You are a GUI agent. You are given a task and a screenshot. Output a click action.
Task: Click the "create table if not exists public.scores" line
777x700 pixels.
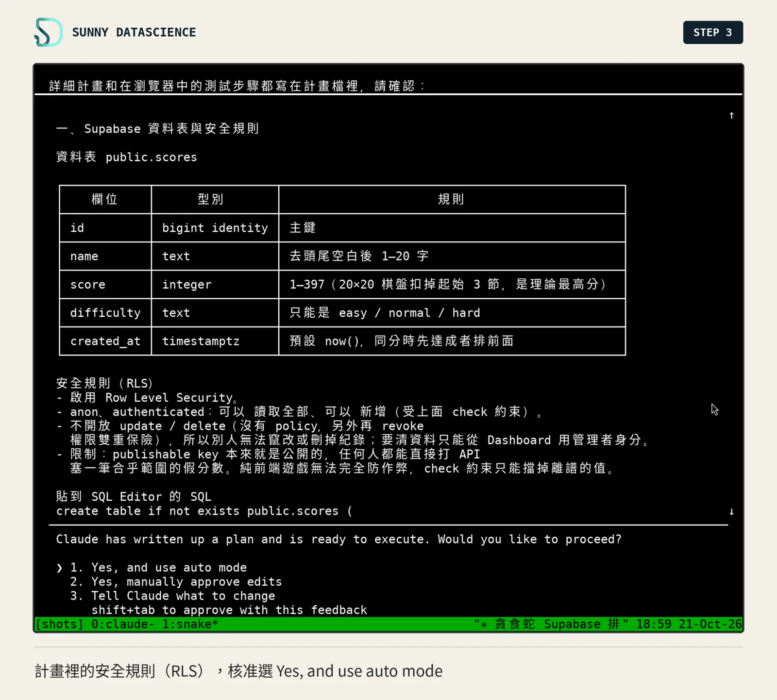[204, 511]
